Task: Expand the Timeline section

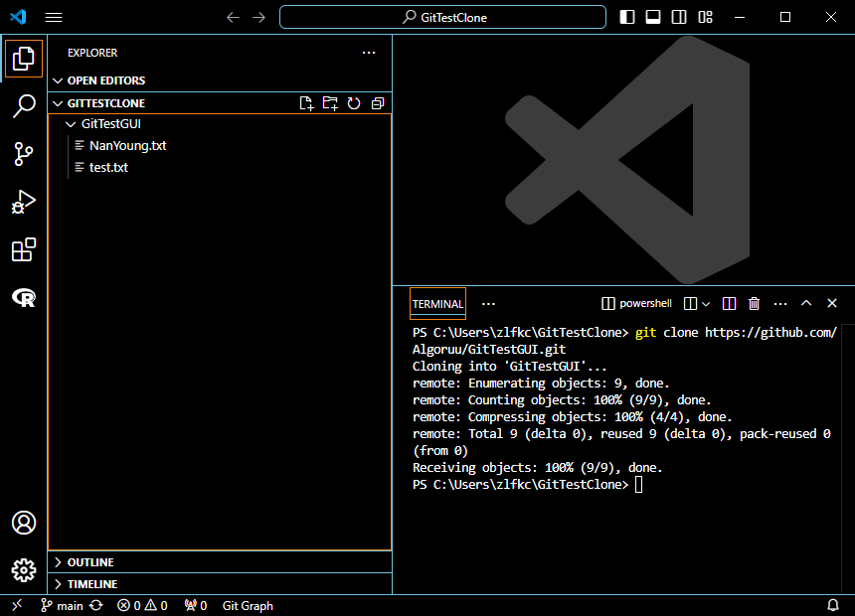Action: 220,584
